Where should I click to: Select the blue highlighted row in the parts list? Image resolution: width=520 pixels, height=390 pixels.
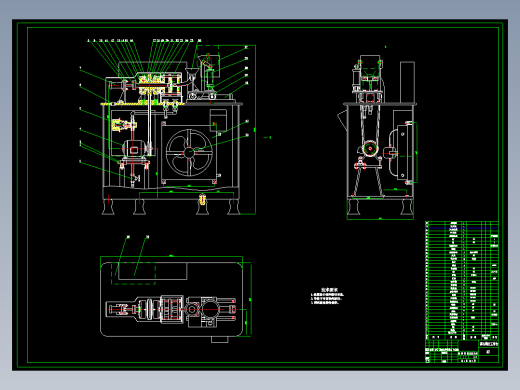(x=462, y=228)
